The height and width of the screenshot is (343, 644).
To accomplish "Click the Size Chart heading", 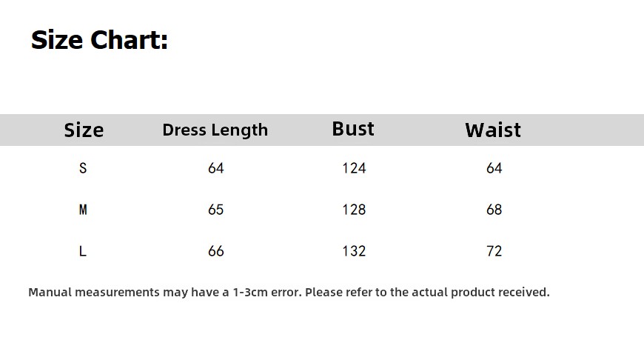I will 99,40.
